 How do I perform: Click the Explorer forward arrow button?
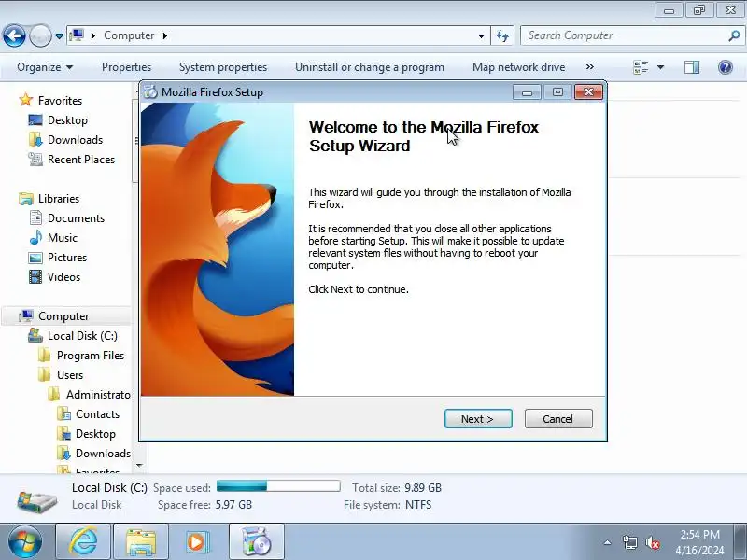click(x=41, y=35)
